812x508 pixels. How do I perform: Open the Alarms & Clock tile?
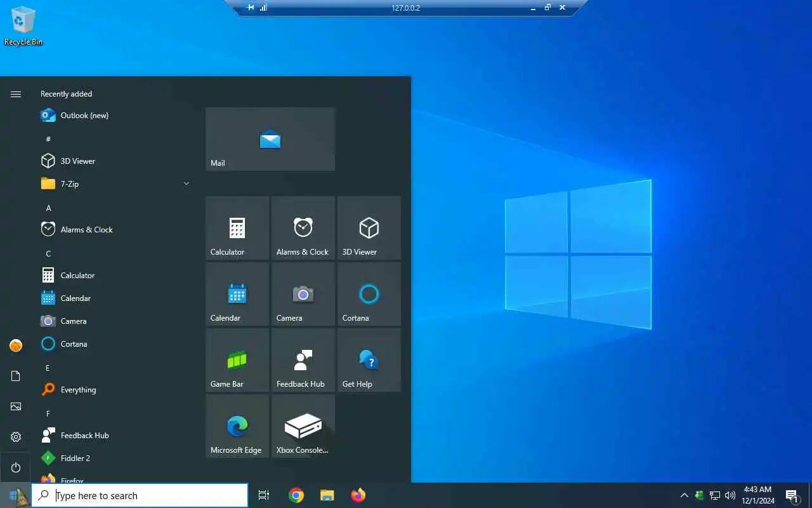pos(303,228)
